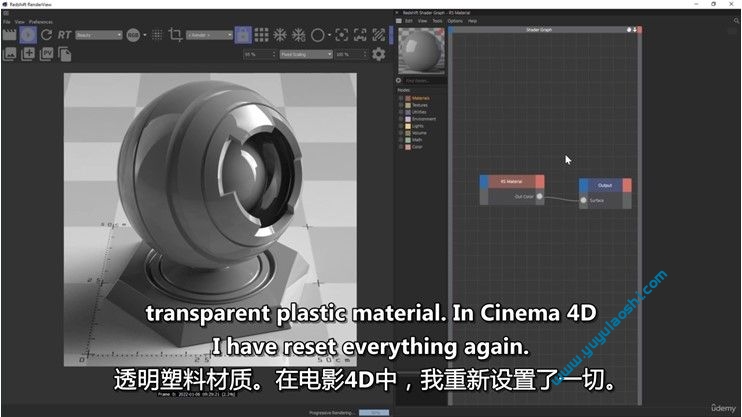Image resolution: width=742 pixels, height=417 pixels.
Task: Toggle the highlighted camera lock button
Action: coord(243,35)
